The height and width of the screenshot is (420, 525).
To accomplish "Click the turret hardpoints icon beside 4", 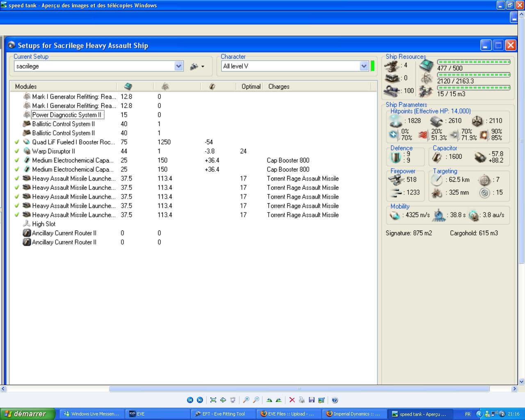I will [x=392, y=66].
